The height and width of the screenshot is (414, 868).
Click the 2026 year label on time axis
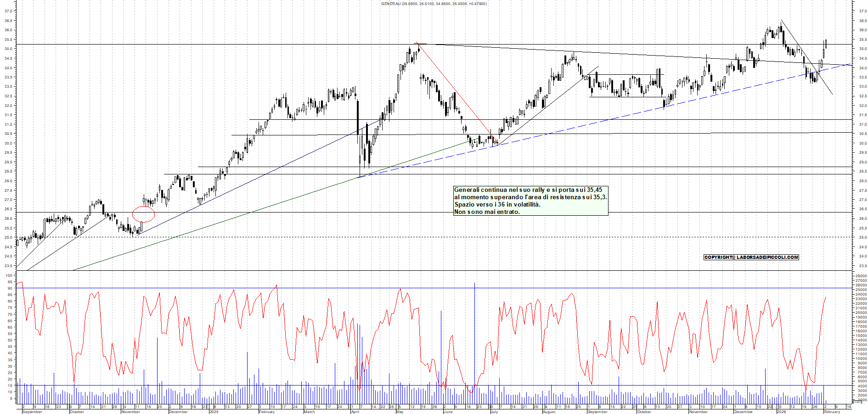[x=781, y=412]
